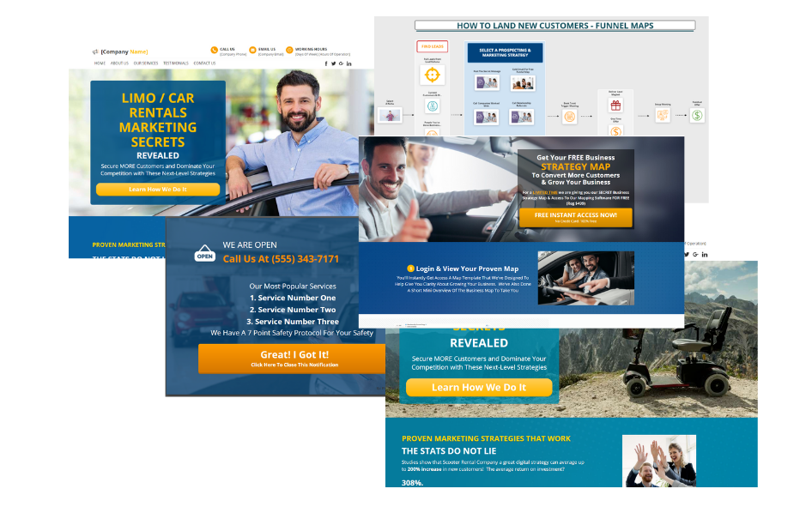
Task: Select the Select A Niche thumbnail in funnel map
Action: point(390,115)
